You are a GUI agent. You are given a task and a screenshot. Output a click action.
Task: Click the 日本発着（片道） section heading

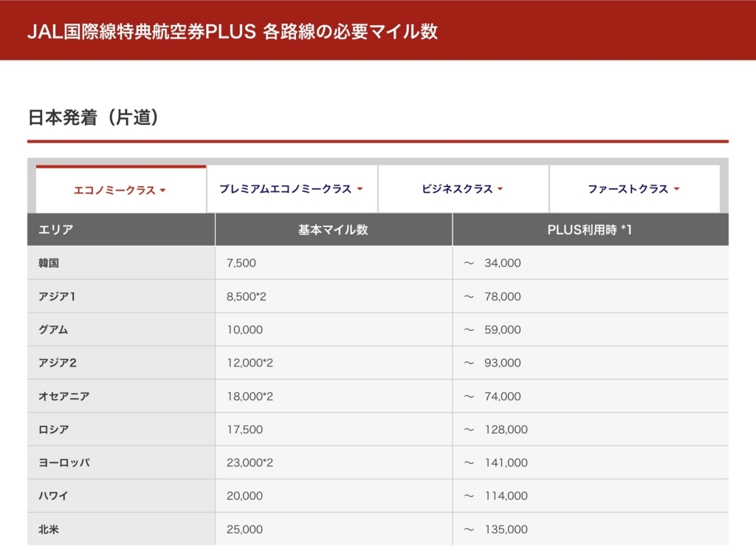[94, 117]
